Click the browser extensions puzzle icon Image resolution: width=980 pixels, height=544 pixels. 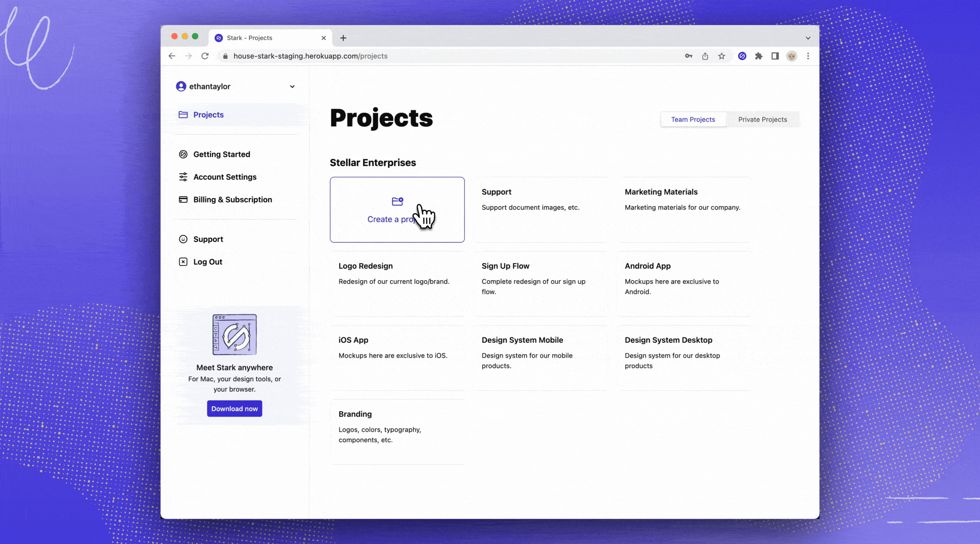pyautogui.click(x=758, y=56)
